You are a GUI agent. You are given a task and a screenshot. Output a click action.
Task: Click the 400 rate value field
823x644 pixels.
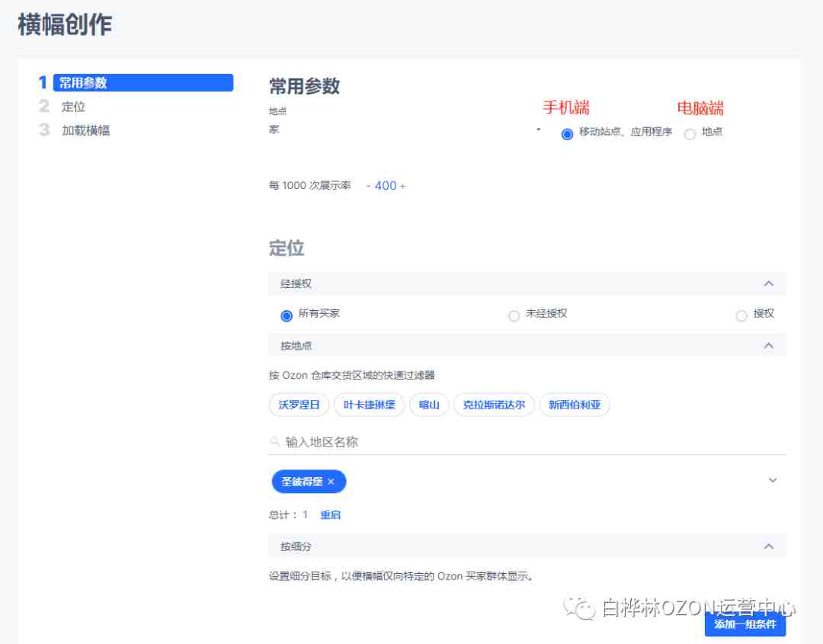tap(386, 185)
